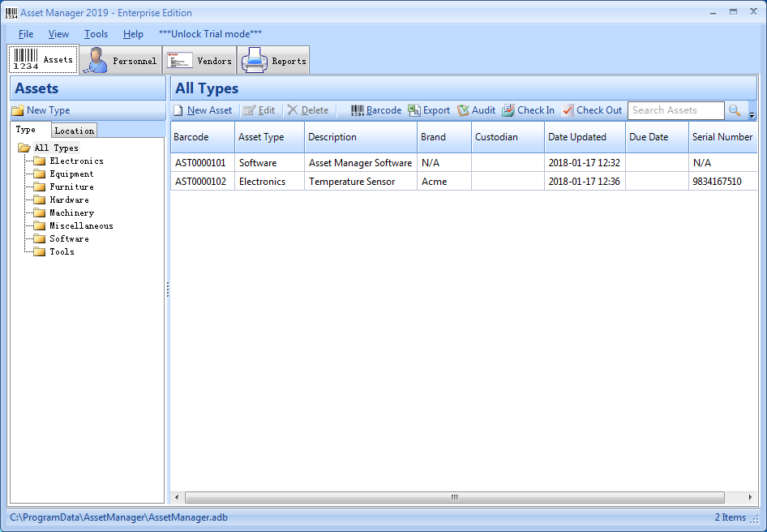
Task: Click the Export label
Action: pos(436,110)
